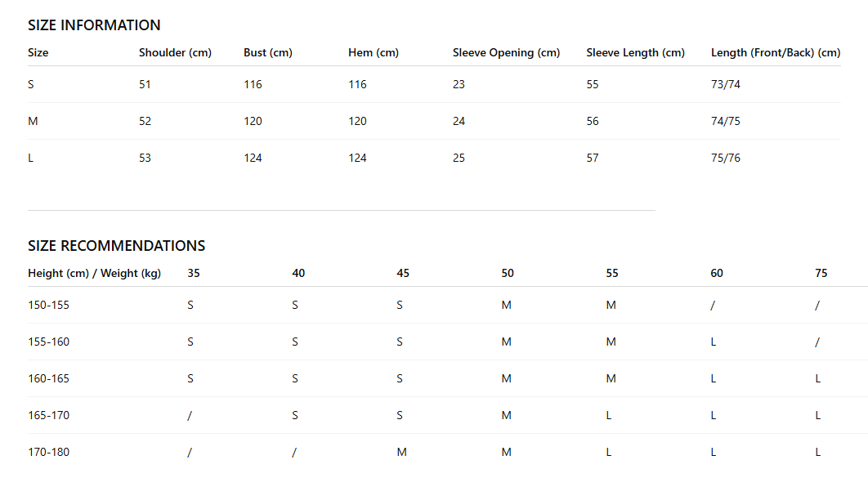This screenshot has height=478, width=868.
Task: Click the SIZE RECOMMENDATIONS heading
Action: [x=116, y=246]
